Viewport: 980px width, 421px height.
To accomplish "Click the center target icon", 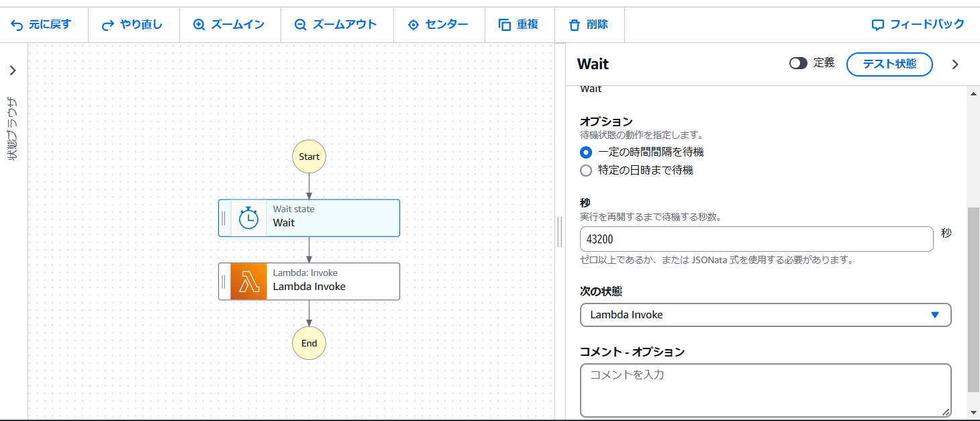I will [413, 25].
